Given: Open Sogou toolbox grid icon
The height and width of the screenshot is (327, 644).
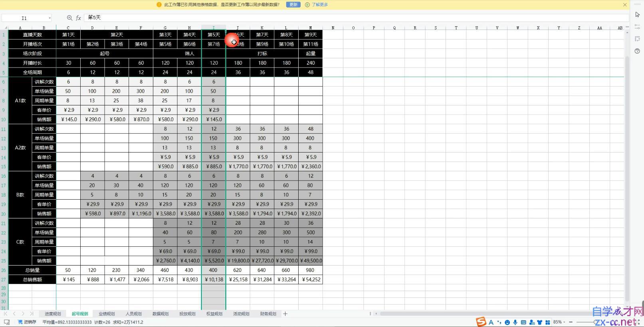Looking at the screenshot, I should (548, 322).
